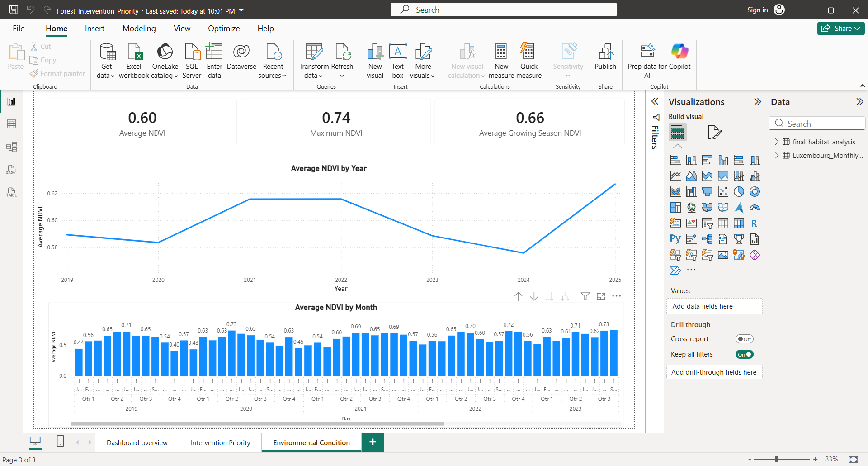This screenshot has width=868, height=466.
Task: Select the donut chart visual type
Action: click(x=755, y=192)
